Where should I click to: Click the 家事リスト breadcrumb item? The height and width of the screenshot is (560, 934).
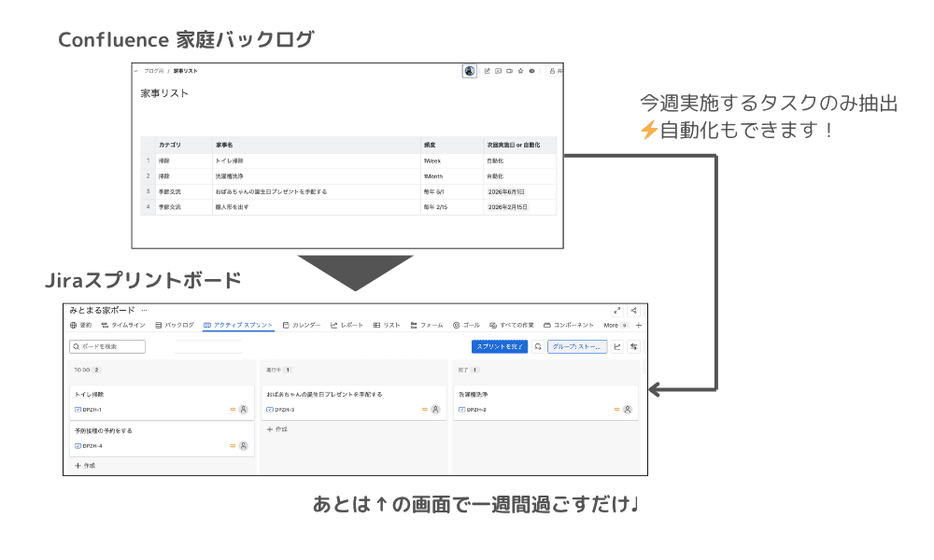(185, 71)
